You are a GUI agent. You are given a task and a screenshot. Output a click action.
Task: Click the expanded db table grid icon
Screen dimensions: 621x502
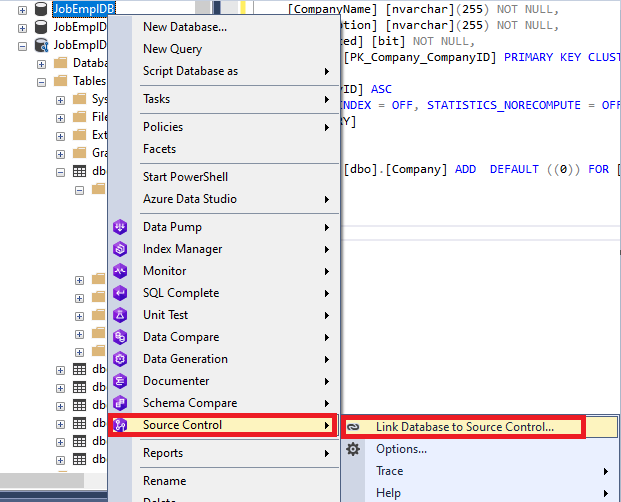pyautogui.click(x=80, y=171)
